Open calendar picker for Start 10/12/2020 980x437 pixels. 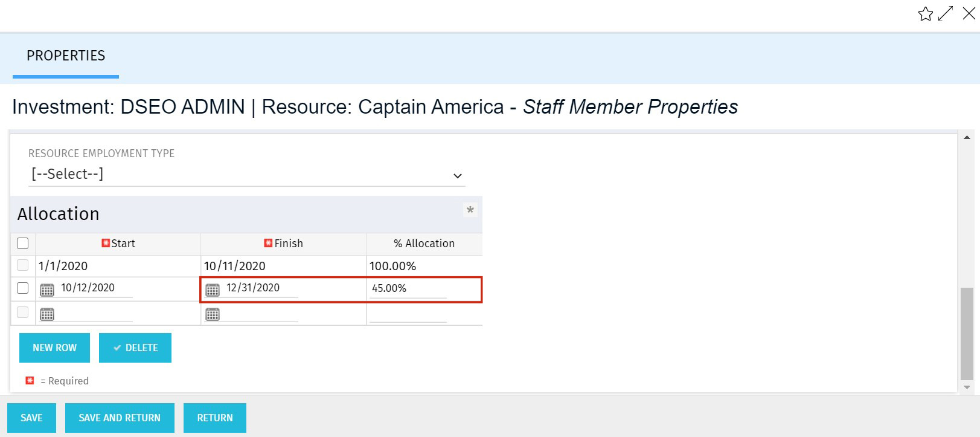click(47, 290)
